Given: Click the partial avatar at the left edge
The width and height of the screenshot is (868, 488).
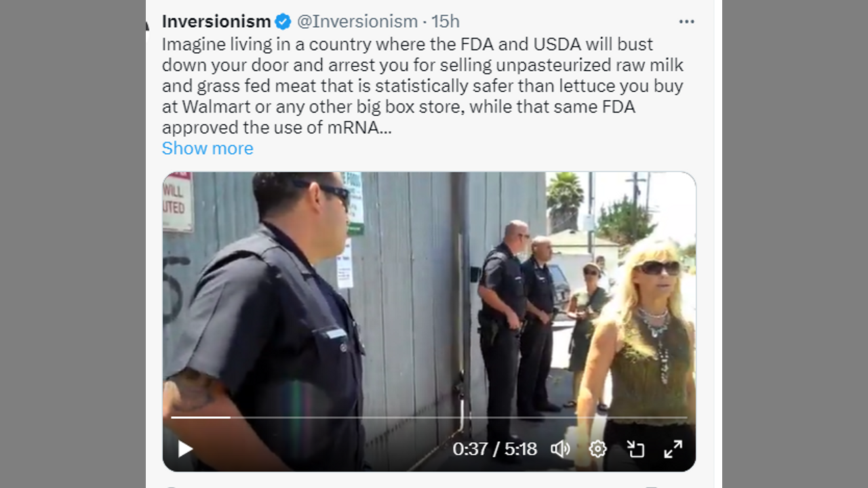Looking at the screenshot, I should click(147, 25).
